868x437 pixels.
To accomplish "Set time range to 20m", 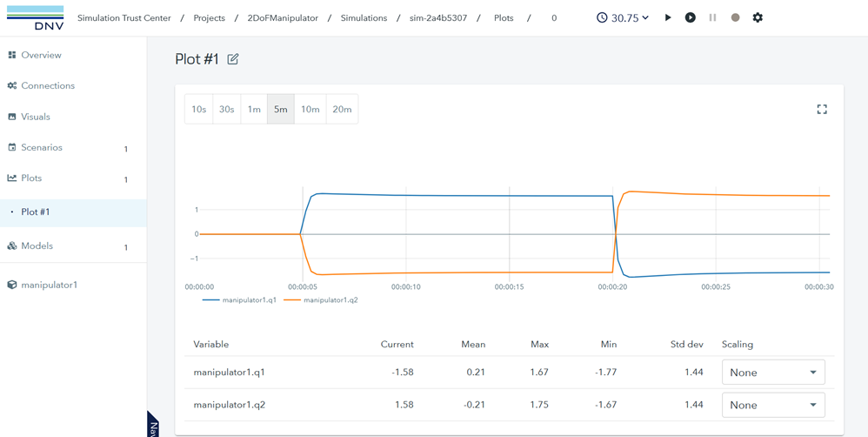I will (342, 109).
